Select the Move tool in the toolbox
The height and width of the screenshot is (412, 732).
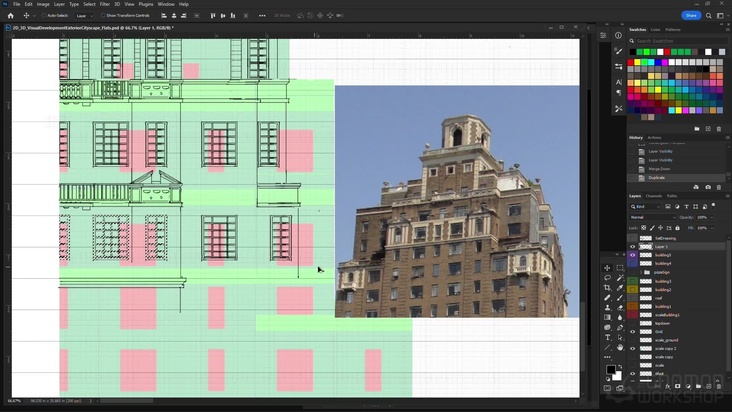pyautogui.click(x=607, y=268)
